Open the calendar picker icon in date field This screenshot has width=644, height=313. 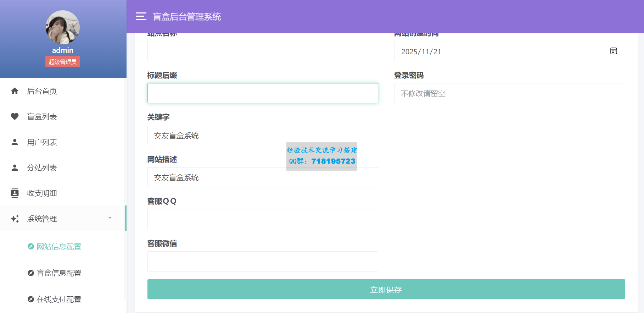pyautogui.click(x=614, y=51)
